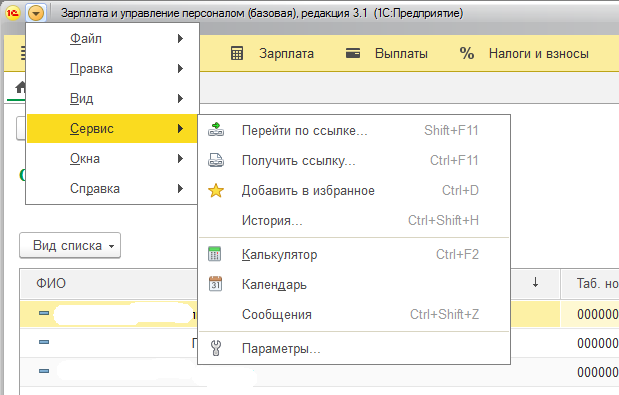Expand the Окна submenu arrow
619x395 pixels.
coord(180,159)
